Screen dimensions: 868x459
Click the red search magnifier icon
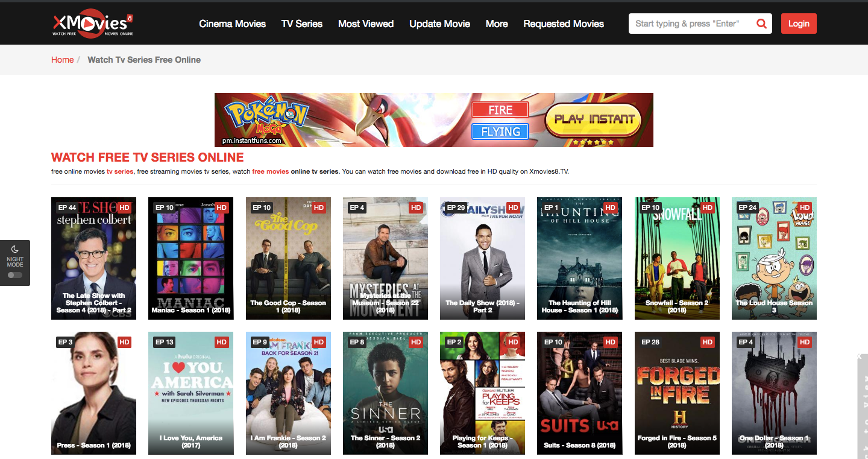point(761,24)
